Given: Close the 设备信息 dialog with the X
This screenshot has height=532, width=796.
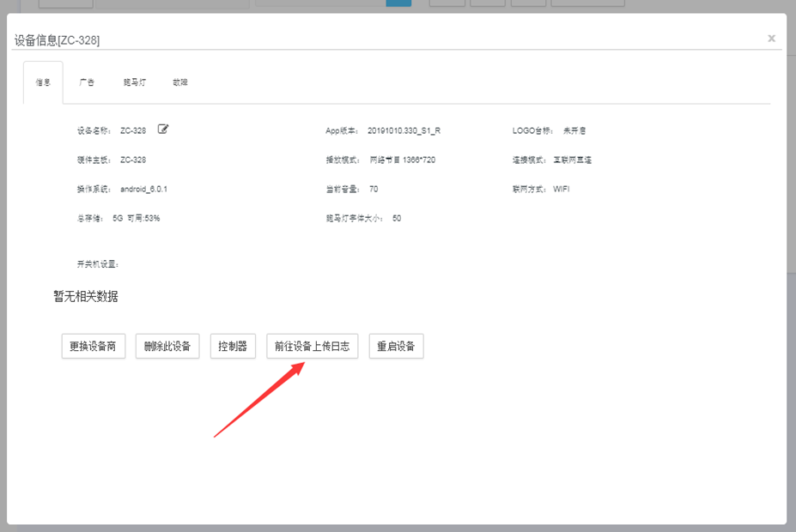Looking at the screenshot, I should pos(771,39).
